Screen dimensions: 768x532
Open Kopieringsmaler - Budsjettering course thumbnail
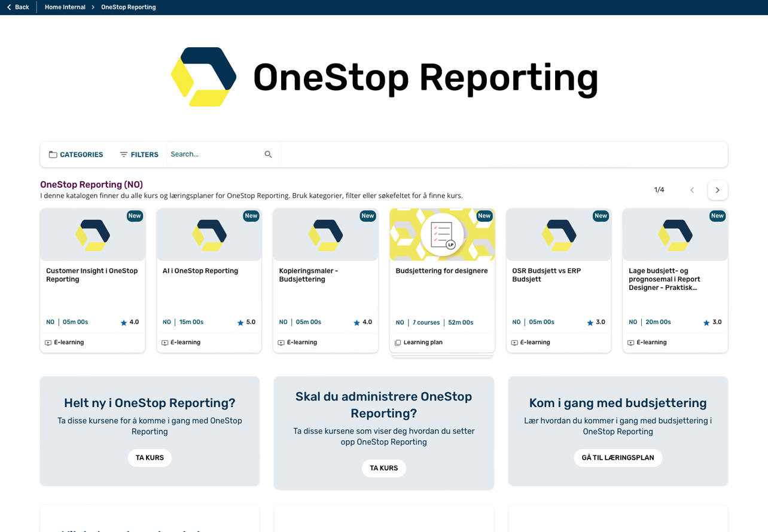coord(326,234)
